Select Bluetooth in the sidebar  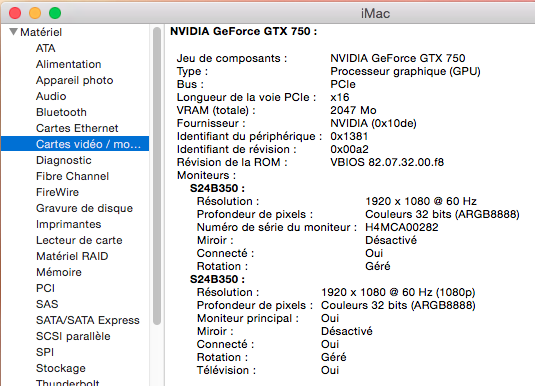click(61, 112)
